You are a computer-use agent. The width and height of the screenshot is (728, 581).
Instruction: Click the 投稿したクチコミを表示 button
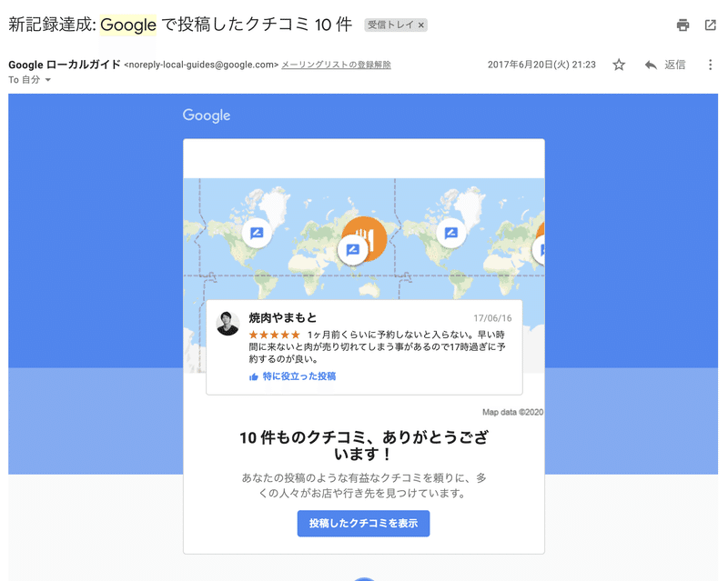coord(363,524)
